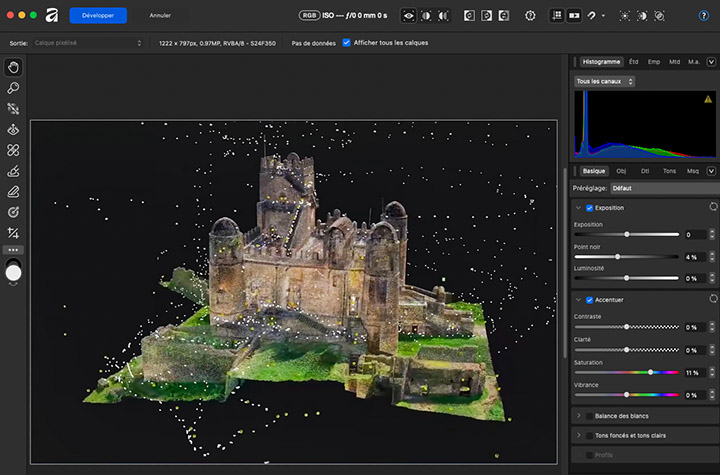Open the Obj tab
Image resolution: width=720 pixels, height=475 pixels.
[621, 171]
